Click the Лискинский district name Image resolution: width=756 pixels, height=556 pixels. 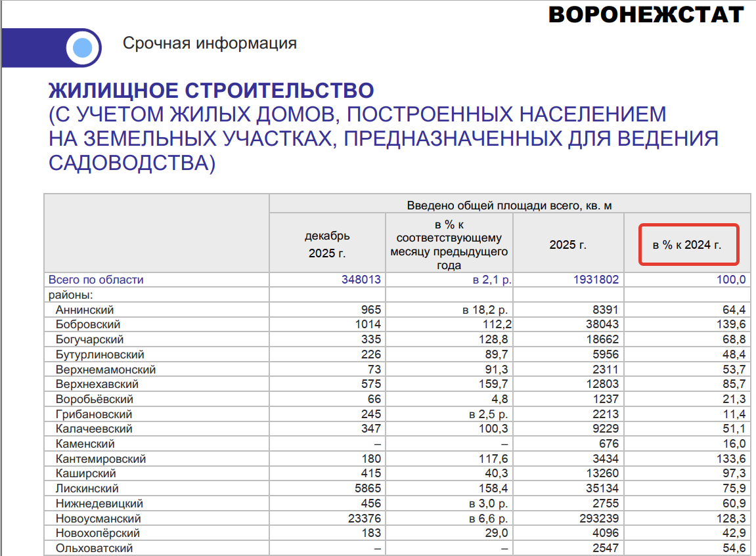pyautogui.click(x=87, y=489)
